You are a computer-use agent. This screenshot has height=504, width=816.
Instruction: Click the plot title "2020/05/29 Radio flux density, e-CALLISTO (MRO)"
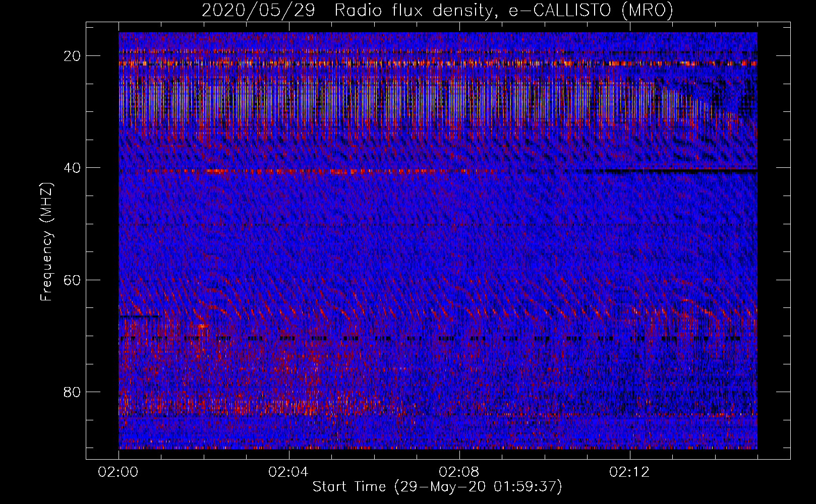point(437,10)
